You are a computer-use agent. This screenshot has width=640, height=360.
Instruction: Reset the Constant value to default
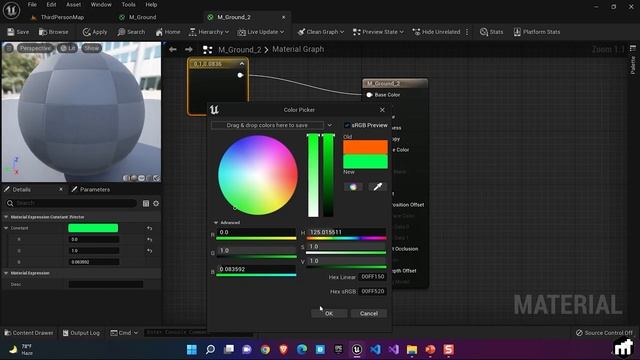pos(149,228)
